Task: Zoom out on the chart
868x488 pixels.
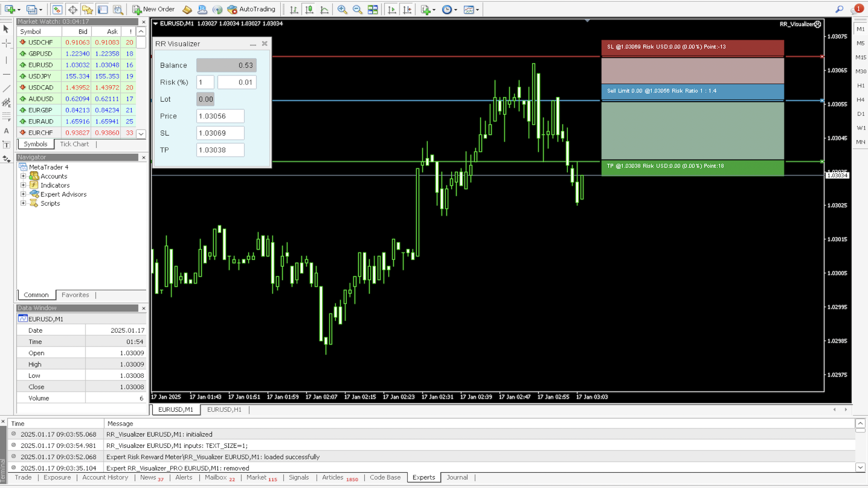Action: [x=357, y=9]
